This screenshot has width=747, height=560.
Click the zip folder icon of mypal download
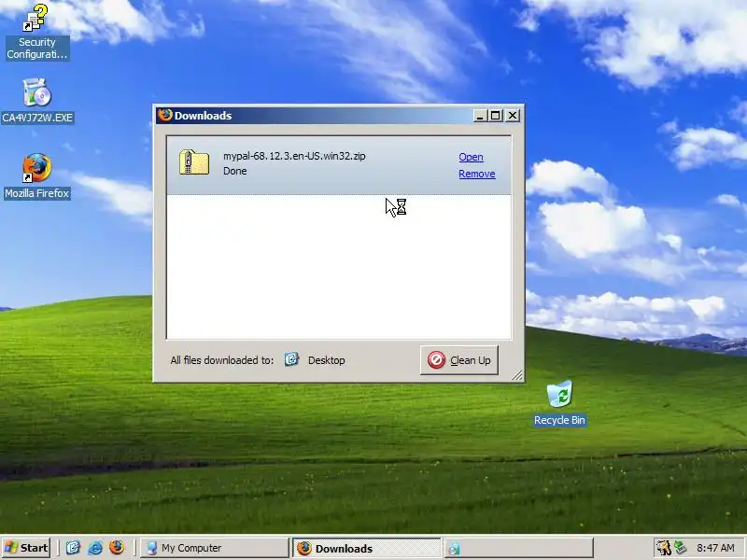pos(194,162)
